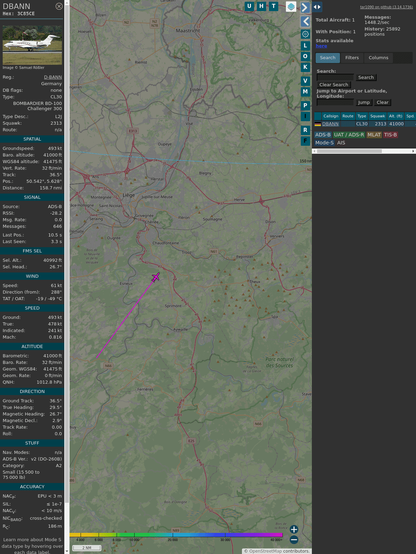Screen dimensions: 416x554
Task: Click the CL30 type cell
Action: [362, 124]
